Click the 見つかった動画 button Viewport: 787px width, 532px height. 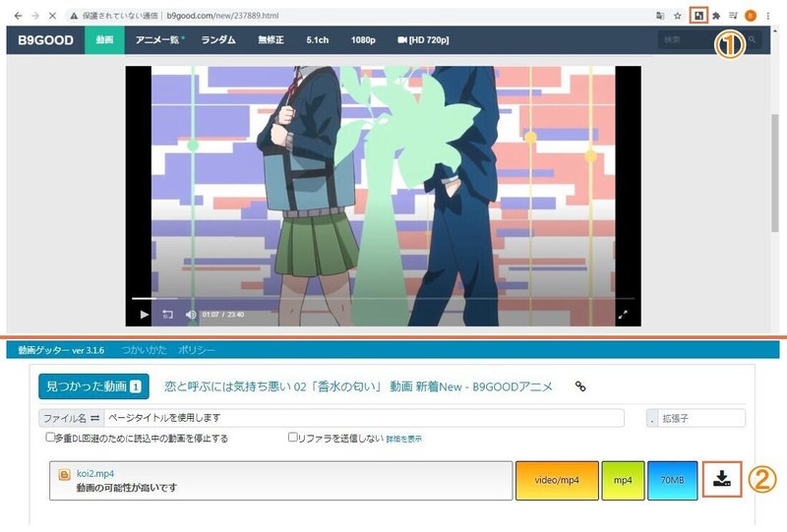point(93,386)
